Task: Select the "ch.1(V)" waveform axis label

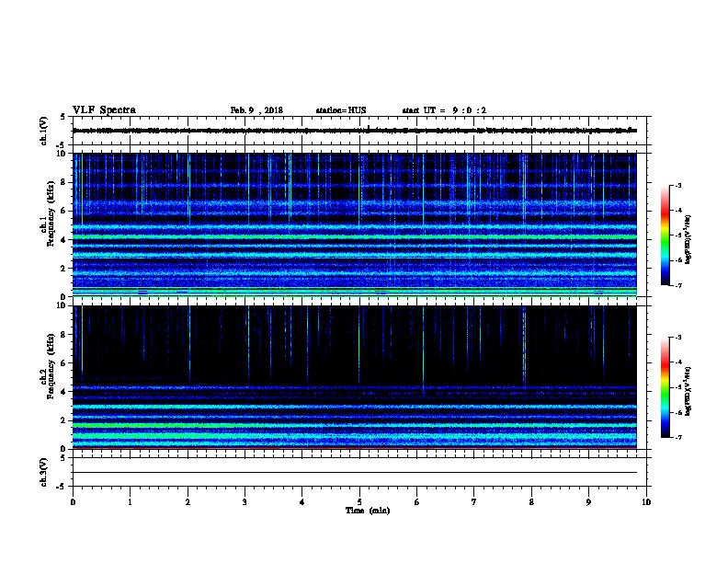Action: click(44, 131)
